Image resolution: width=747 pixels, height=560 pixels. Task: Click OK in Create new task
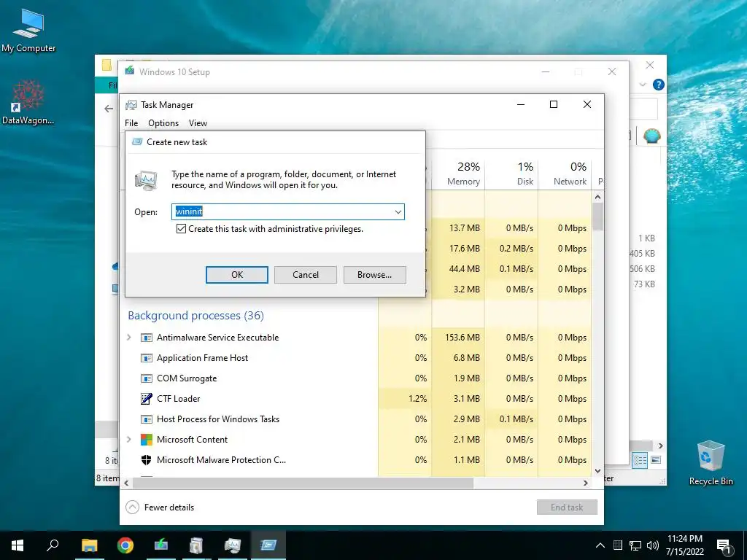click(x=237, y=275)
